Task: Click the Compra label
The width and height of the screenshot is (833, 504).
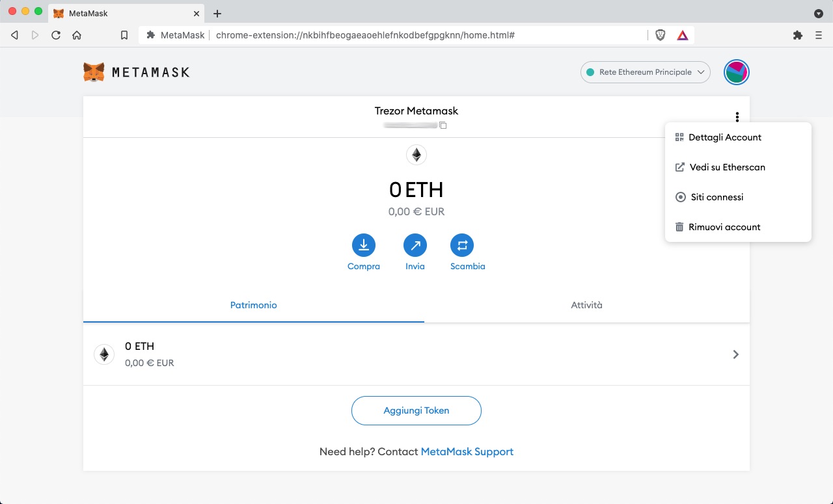Action: pos(364,266)
